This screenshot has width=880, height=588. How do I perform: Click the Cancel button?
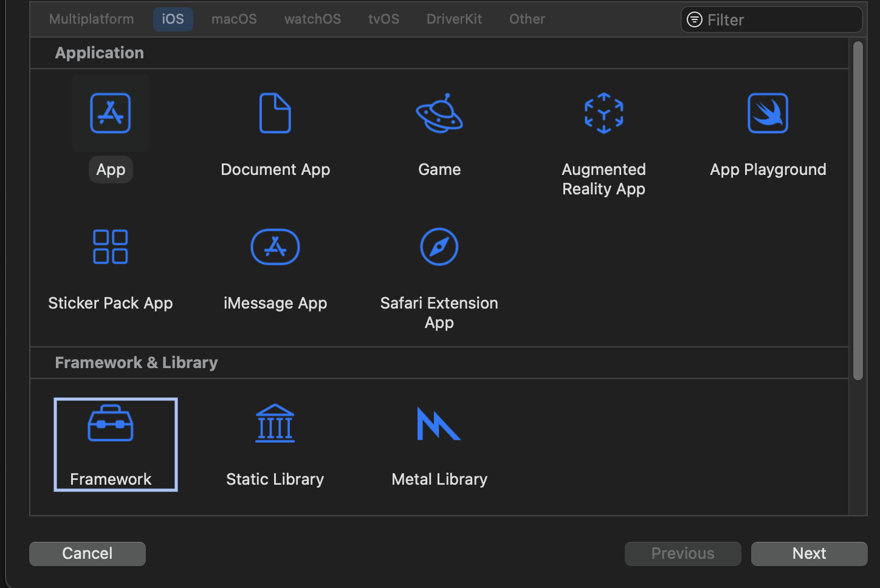tap(88, 554)
